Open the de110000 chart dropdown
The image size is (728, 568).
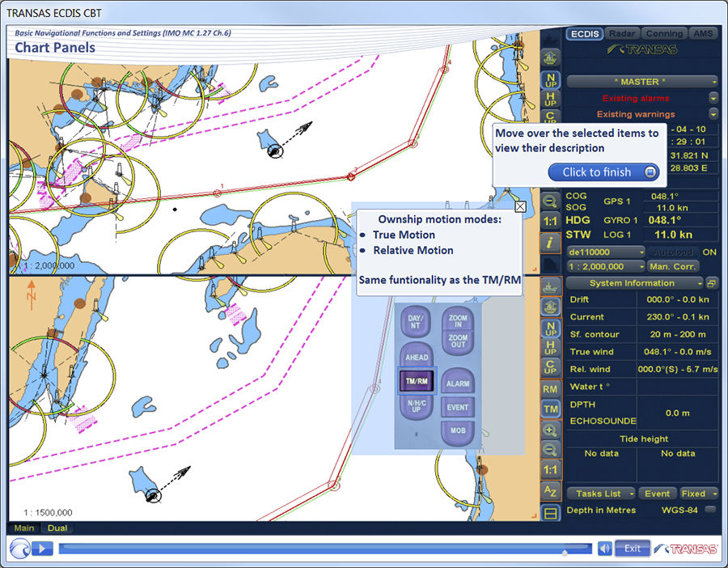605,252
